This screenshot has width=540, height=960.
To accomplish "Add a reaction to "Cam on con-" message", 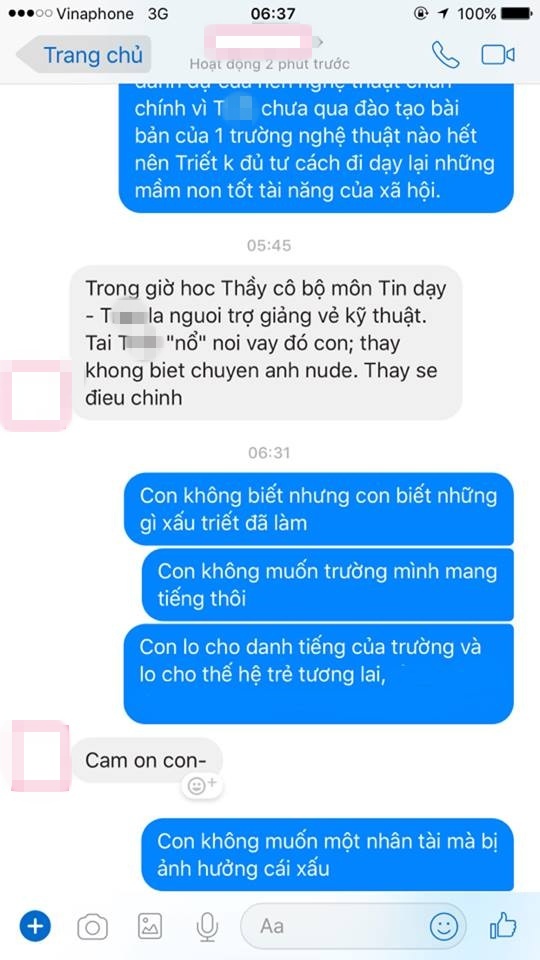I will (x=203, y=785).
